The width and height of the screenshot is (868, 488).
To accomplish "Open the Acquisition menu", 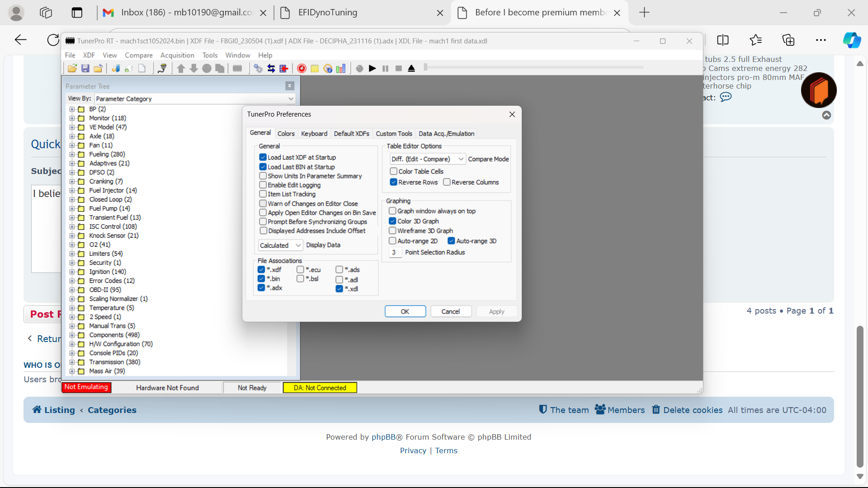I will [x=177, y=55].
